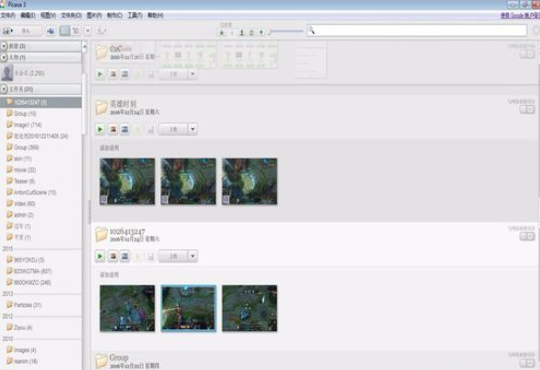Click the magnifier icon in search box
The height and width of the screenshot is (370, 540).
tap(311, 31)
